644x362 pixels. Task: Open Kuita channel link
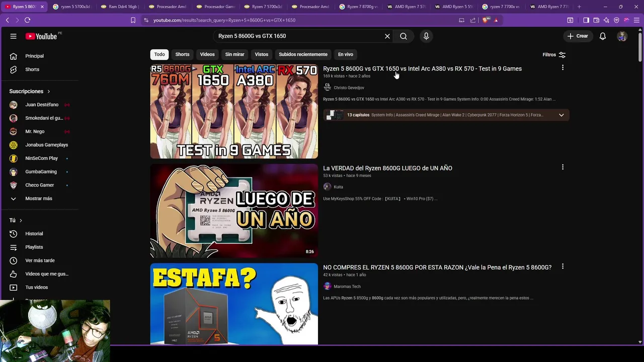[338, 187]
